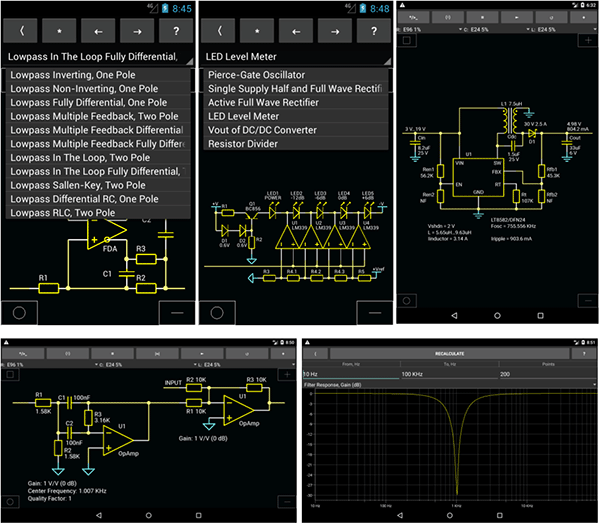This screenshot has width=600, height=525.
Task: Click the question mark beside the RECALCULATE button
Action: [584, 353]
